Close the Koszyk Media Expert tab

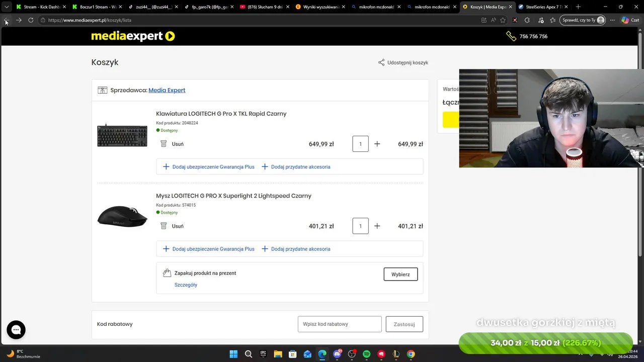point(510,7)
